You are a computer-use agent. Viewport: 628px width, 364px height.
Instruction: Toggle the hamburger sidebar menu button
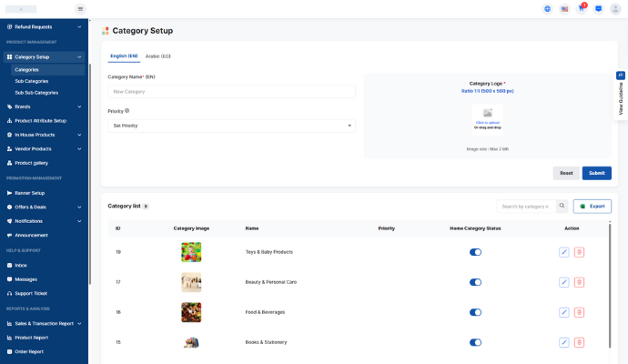click(80, 9)
